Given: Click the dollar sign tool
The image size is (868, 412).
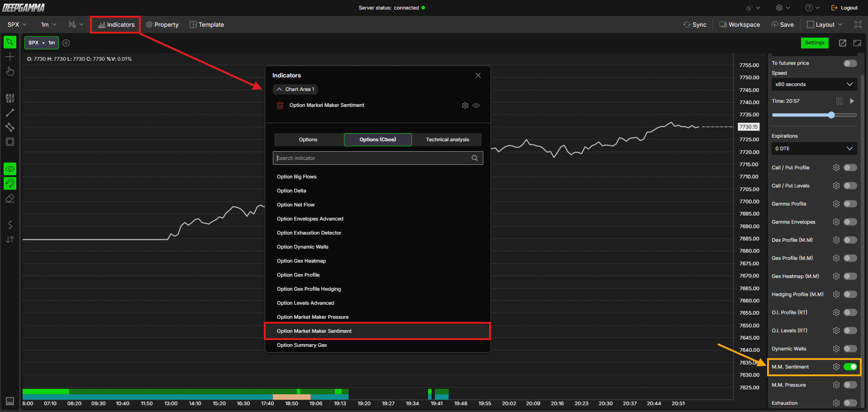Looking at the screenshot, I should [10, 225].
